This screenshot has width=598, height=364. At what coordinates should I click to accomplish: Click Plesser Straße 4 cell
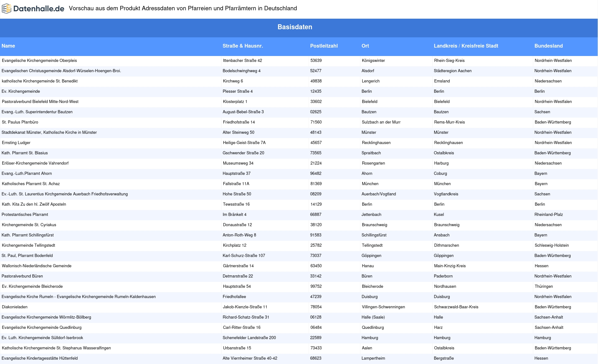pyautogui.click(x=238, y=91)
